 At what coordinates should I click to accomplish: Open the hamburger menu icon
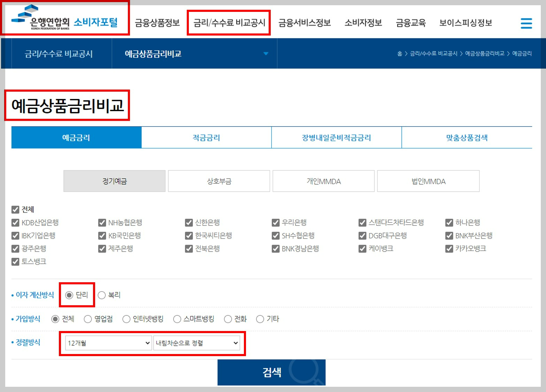click(x=526, y=23)
